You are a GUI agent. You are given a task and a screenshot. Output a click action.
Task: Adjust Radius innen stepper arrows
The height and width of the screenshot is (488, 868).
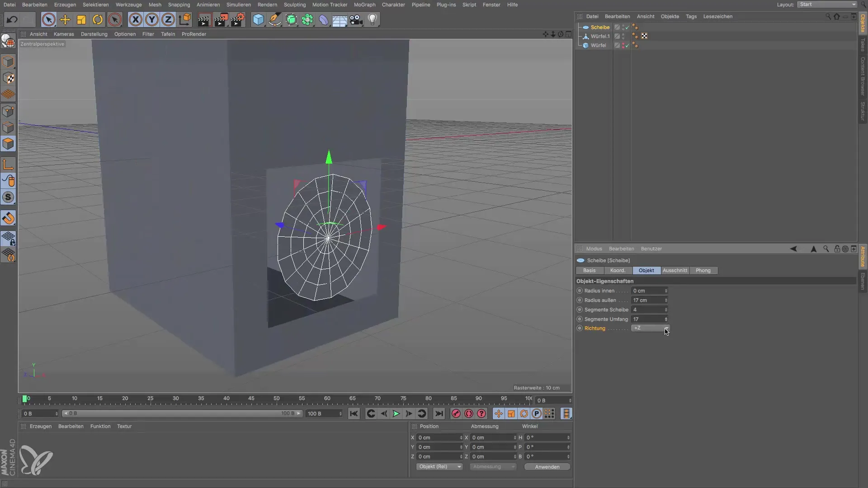point(666,291)
